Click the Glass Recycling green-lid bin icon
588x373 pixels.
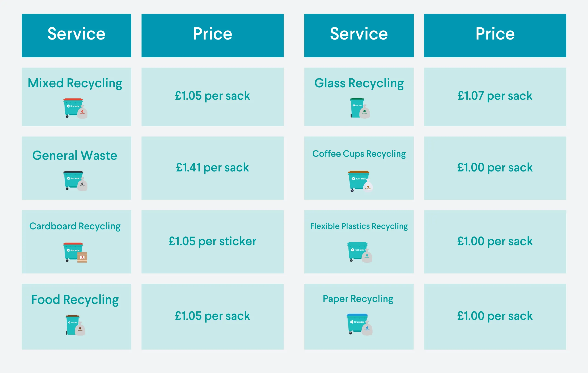[x=359, y=108]
